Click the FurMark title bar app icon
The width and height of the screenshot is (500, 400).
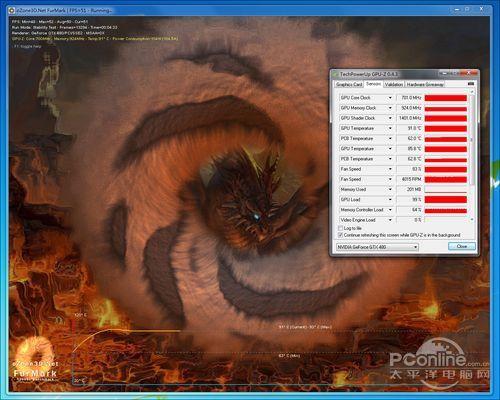tap(12, 10)
